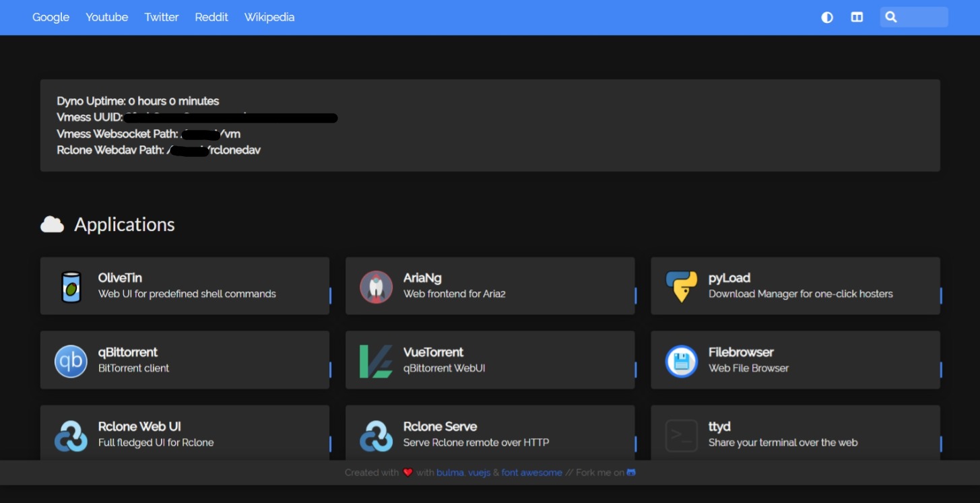Click the 'Vmess UUID:' label text
980x503 pixels.
90,117
